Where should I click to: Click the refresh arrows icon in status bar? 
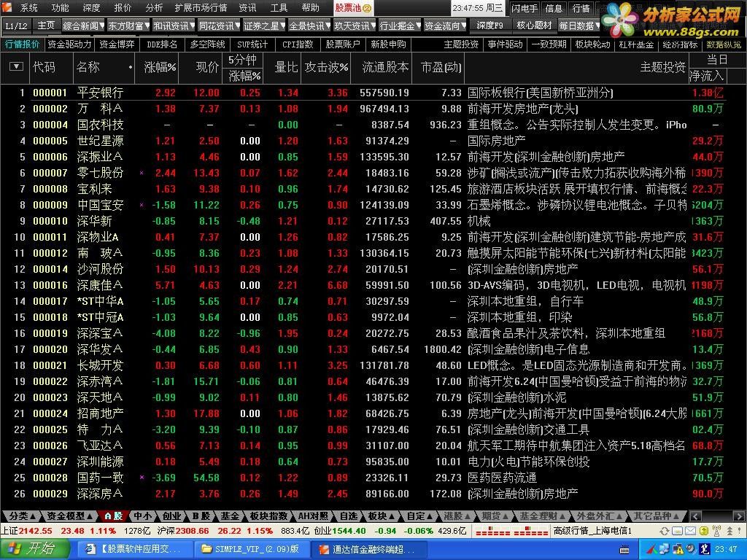coord(664,531)
